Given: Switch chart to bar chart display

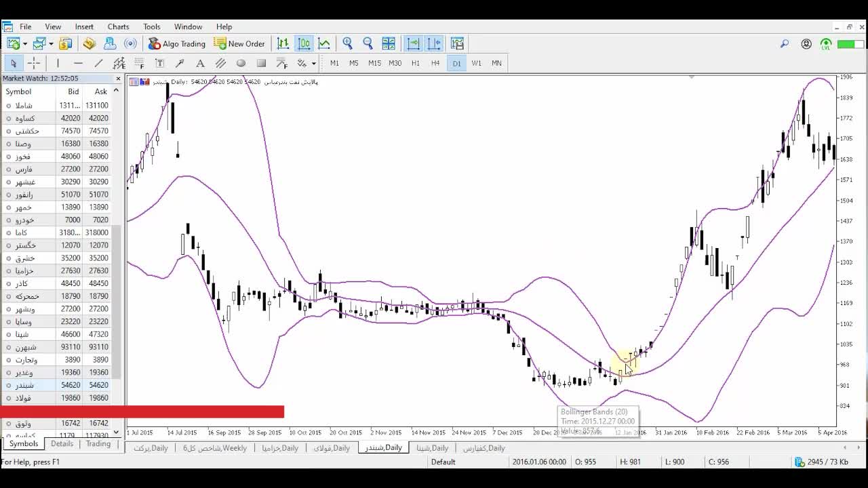Looking at the screenshot, I should [283, 43].
